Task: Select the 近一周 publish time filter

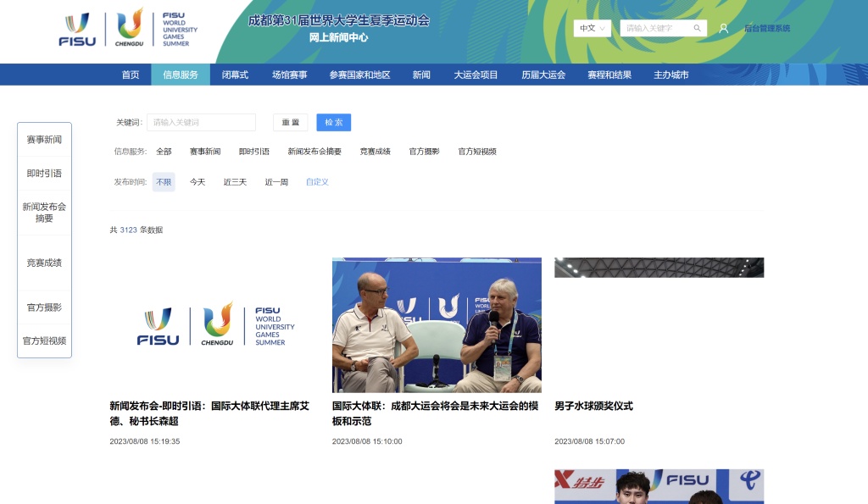Action: pyautogui.click(x=276, y=182)
